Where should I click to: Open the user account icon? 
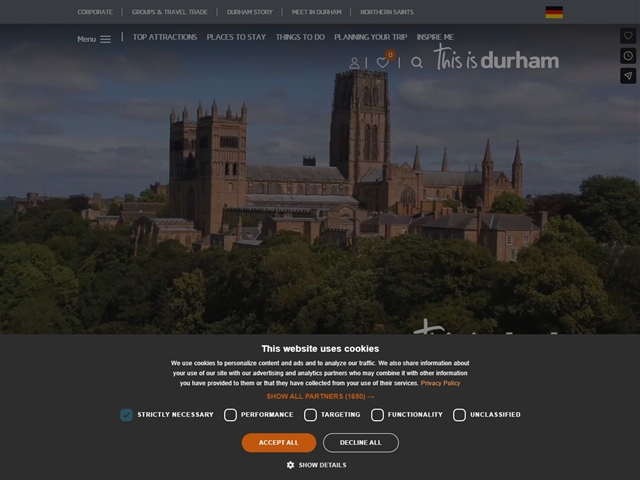[354, 63]
